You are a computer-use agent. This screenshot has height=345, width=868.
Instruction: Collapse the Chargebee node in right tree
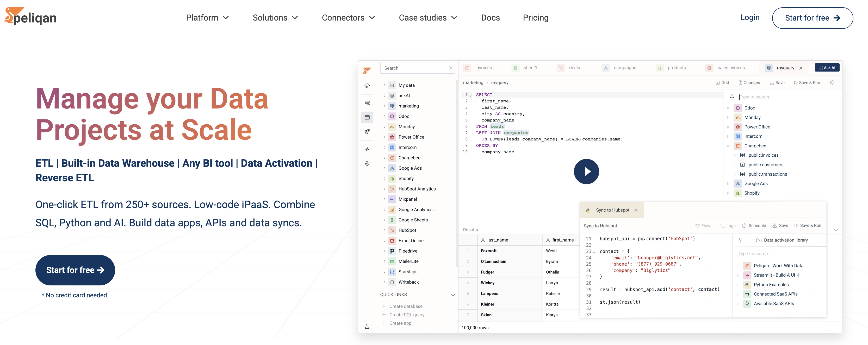[x=728, y=146]
